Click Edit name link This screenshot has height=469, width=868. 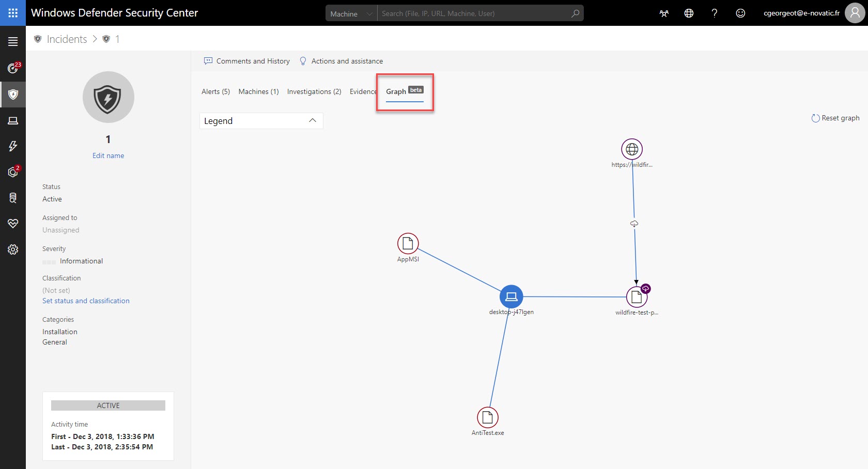[x=108, y=155]
